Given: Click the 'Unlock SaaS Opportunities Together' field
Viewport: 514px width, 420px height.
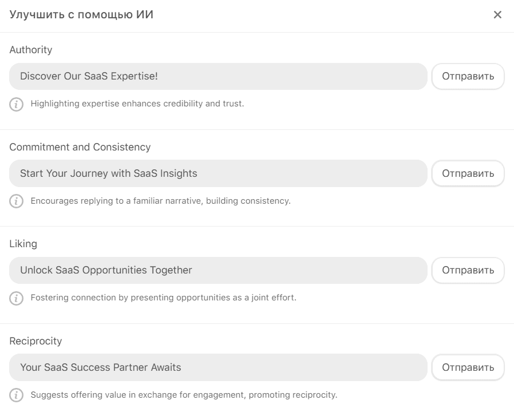Looking at the screenshot, I should (x=218, y=271).
